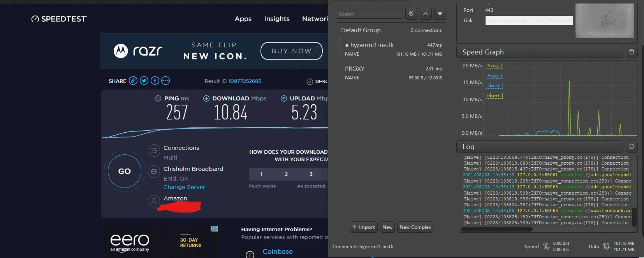
Task: Click the New Complex button
Action: coord(415,227)
